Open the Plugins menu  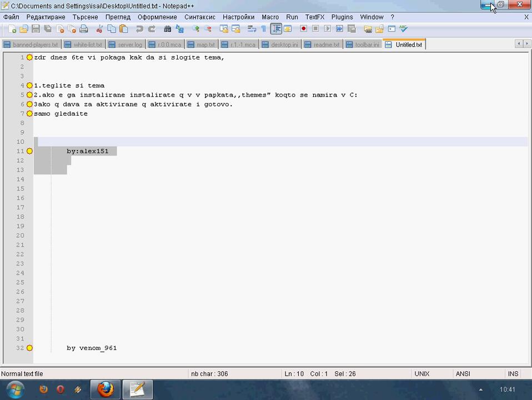(342, 17)
